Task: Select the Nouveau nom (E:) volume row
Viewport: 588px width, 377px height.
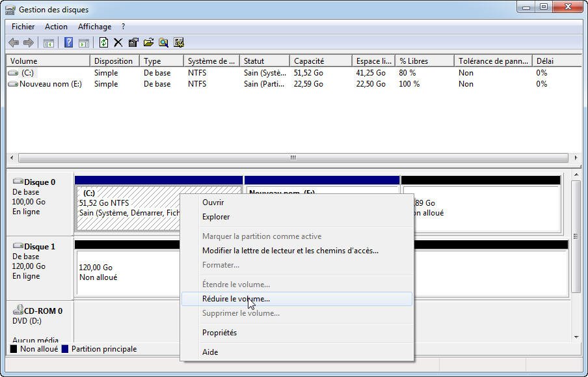Action: click(50, 84)
